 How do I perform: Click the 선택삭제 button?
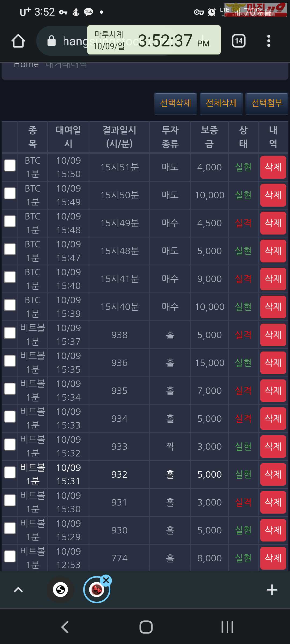[x=176, y=103]
